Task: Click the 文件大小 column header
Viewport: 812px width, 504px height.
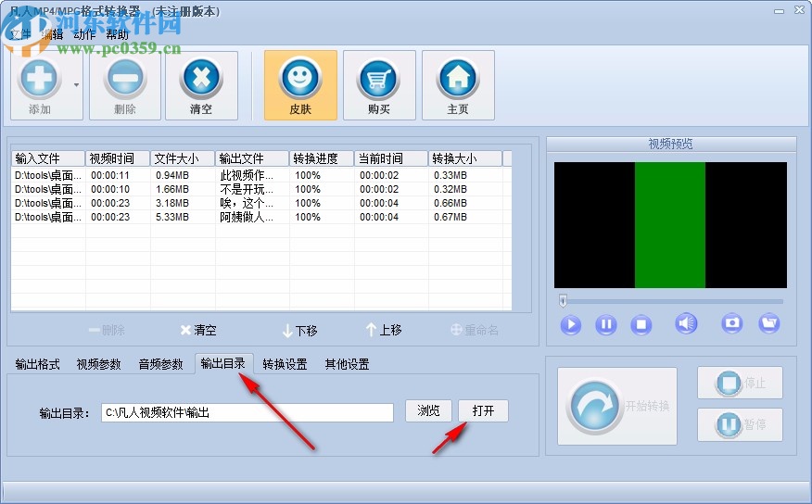Action: [183, 158]
